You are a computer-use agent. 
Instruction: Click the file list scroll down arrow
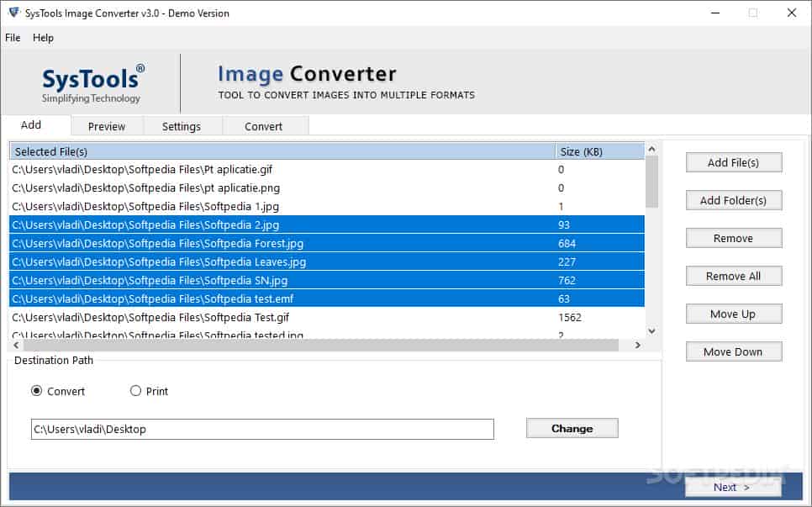point(652,331)
